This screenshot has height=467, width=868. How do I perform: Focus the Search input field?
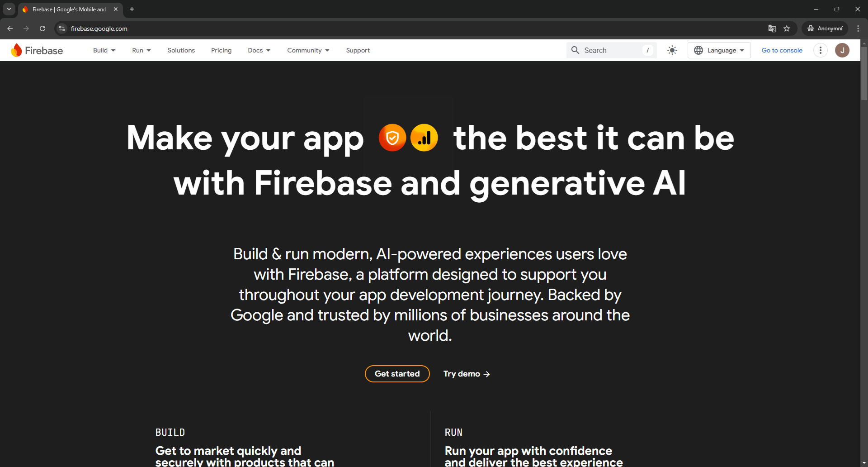[x=610, y=50]
